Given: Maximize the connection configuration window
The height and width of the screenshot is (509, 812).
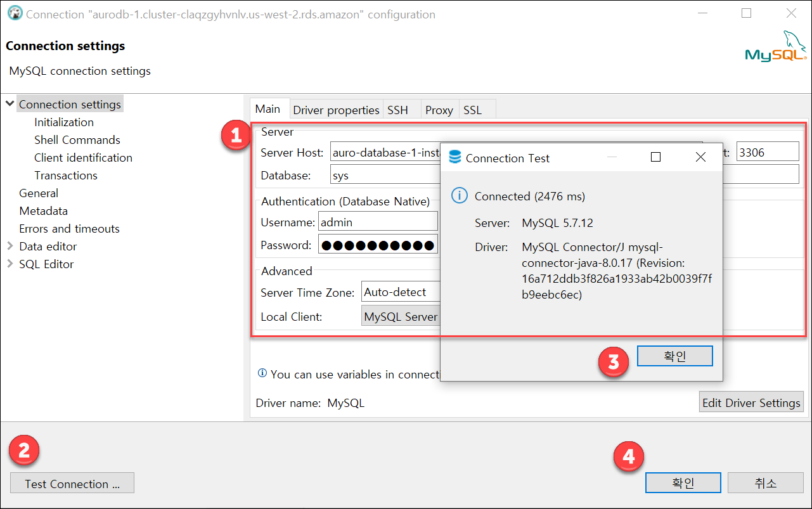Looking at the screenshot, I should click(x=746, y=13).
